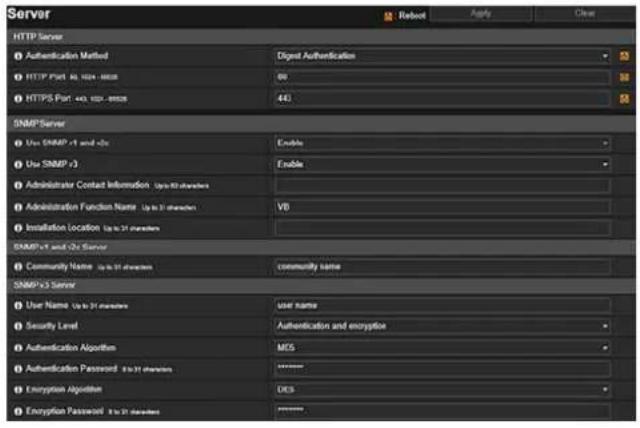Click the Reboot label text
The height and width of the screenshot is (428, 640).
(412, 16)
